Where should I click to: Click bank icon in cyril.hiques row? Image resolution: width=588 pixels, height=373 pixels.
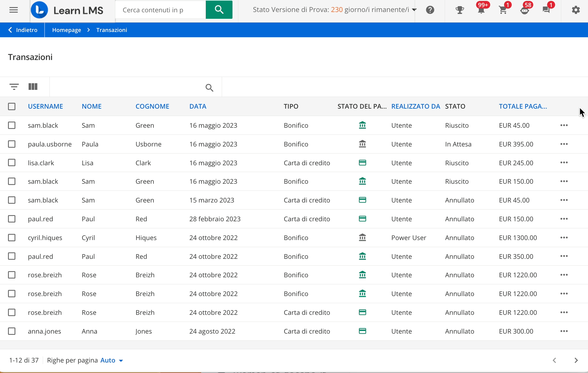click(363, 238)
